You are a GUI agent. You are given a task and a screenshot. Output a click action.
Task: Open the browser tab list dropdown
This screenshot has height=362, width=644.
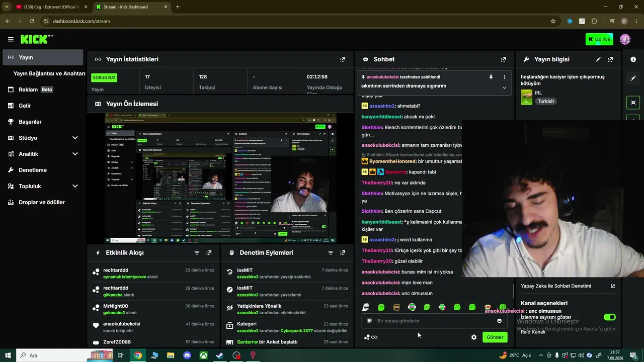[x=7, y=7]
